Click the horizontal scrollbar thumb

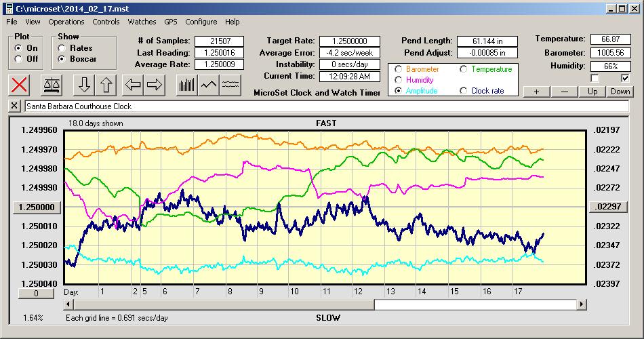(x=224, y=304)
